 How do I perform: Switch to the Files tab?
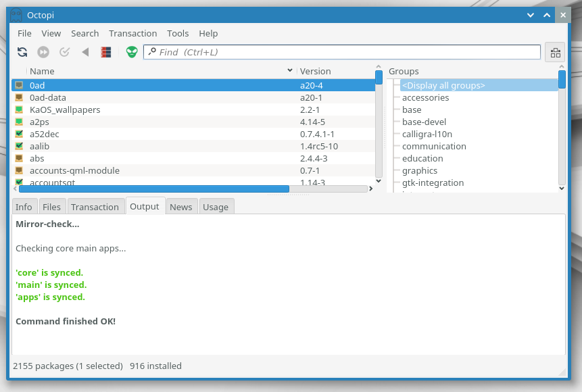51,207
